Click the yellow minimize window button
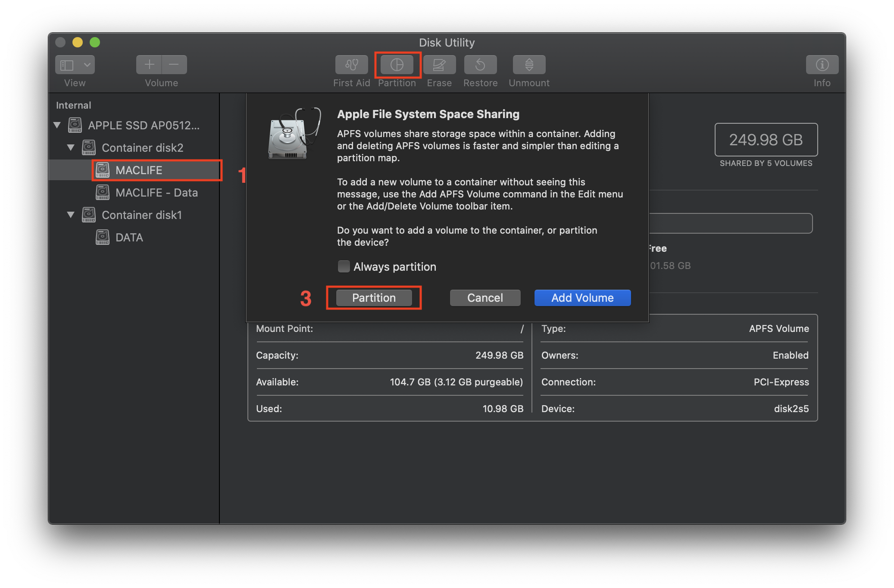Image resolution: width=894 pixels, height=588 pixels. [78, 42]
